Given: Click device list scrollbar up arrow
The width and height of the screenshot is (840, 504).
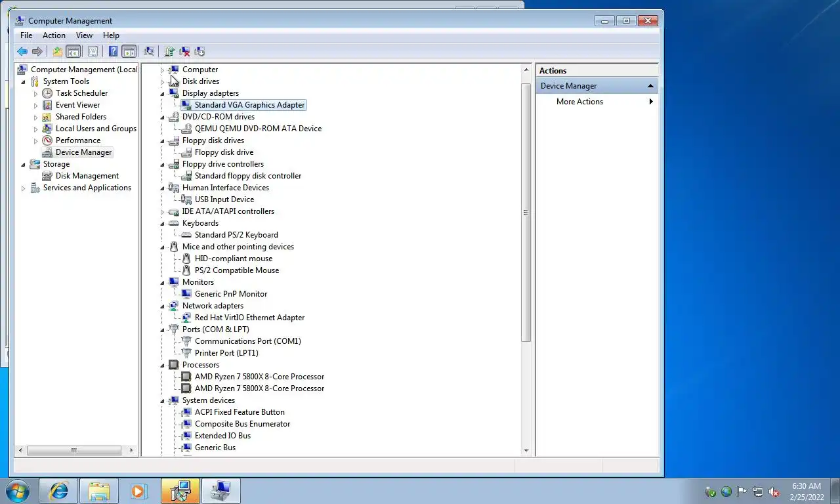Looking at the screenshot, I should (x=526, y=70).
